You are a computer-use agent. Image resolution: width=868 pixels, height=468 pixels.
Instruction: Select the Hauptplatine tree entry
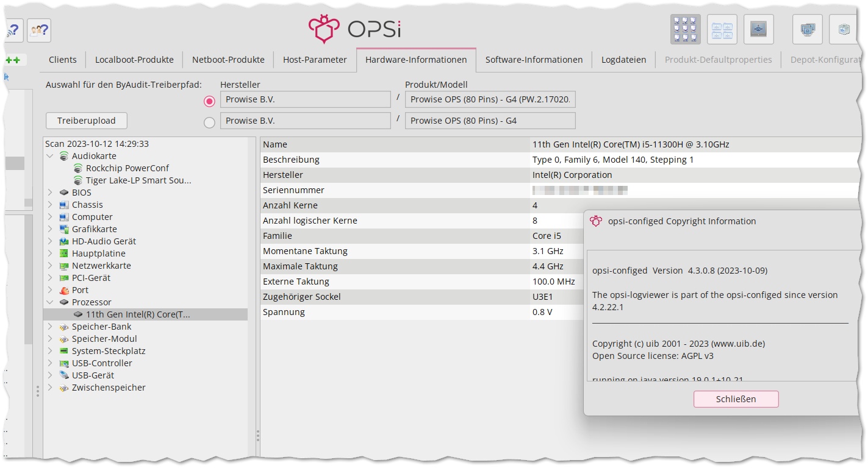(99, 253)
